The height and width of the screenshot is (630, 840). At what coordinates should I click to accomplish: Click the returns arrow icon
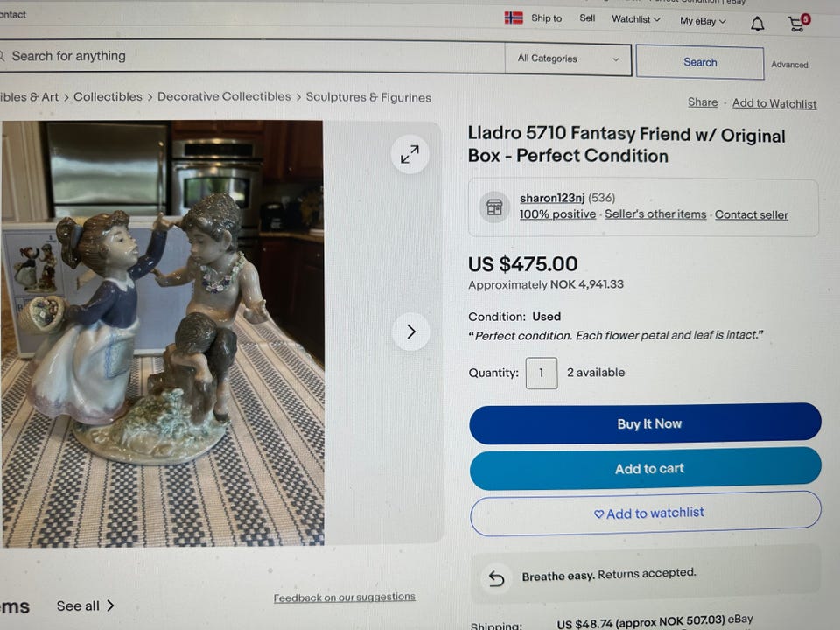coord(497,578)
